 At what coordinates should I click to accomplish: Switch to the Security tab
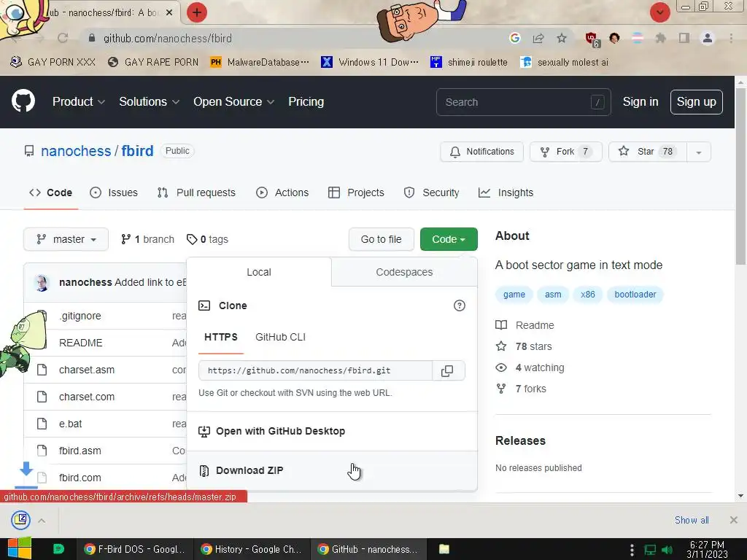(x=432, y=192)
